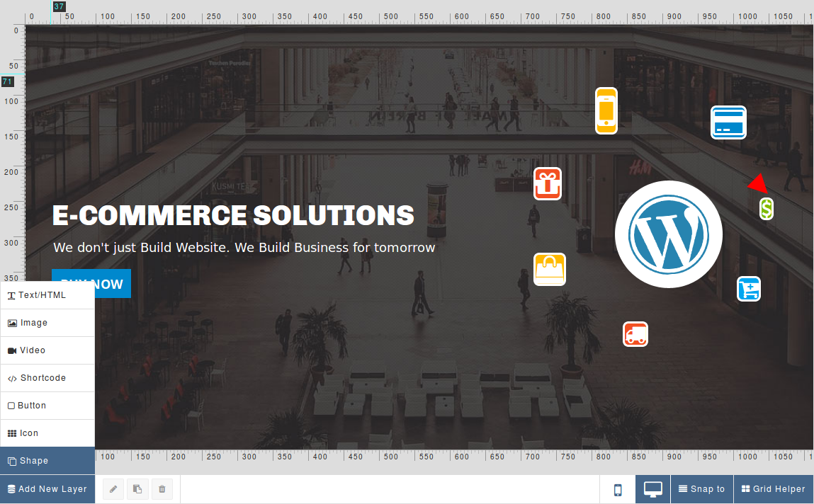Image resolution: width=814 pixels, height=504 pixels.
Task: Add an Image layer
Action: (47, 323)
